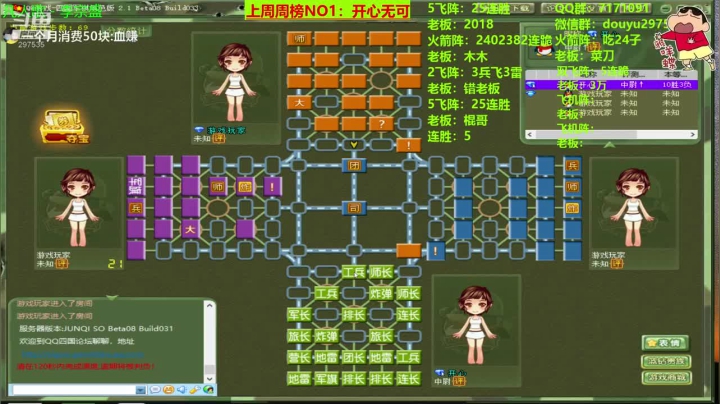Click the QQ user icon beside wrench
The image size is (720, 404).
tap(208, 390)
